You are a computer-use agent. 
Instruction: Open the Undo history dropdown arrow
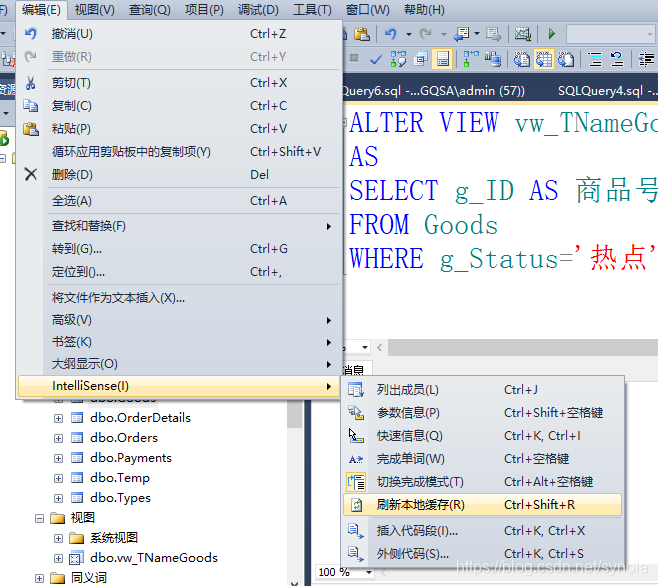tap(408, 34)
